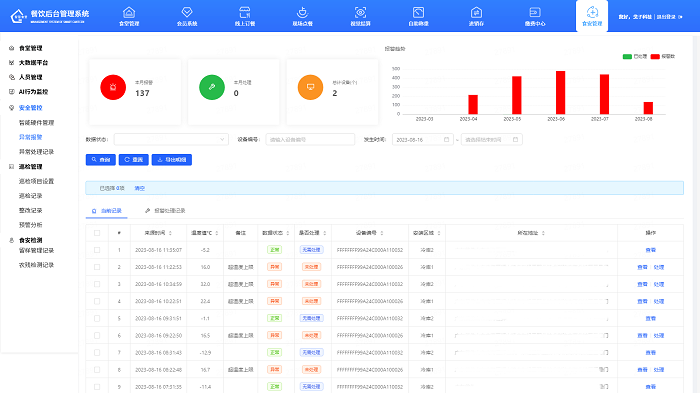
Task: Collapse the 巡检管理 sidebar group
Action: (x=30, y=167)
